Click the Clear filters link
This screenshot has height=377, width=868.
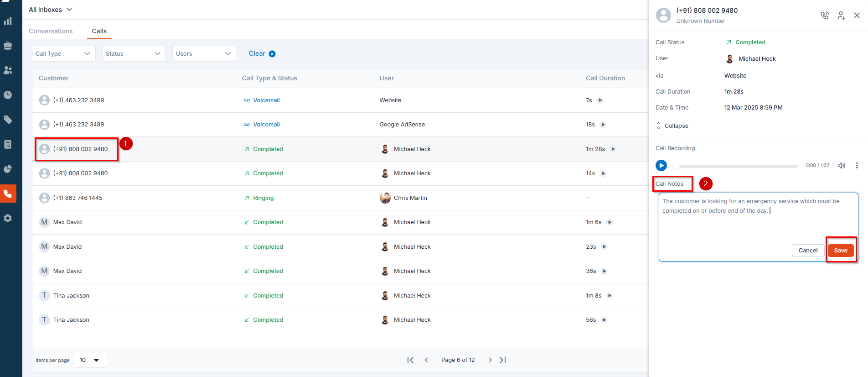point(257,53)
